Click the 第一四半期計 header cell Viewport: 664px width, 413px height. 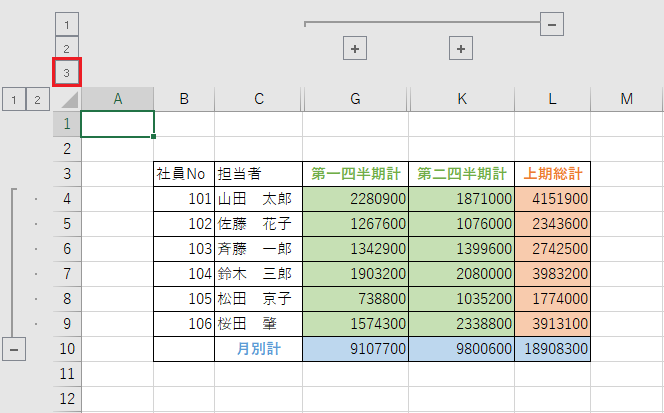tap(355, 174)
